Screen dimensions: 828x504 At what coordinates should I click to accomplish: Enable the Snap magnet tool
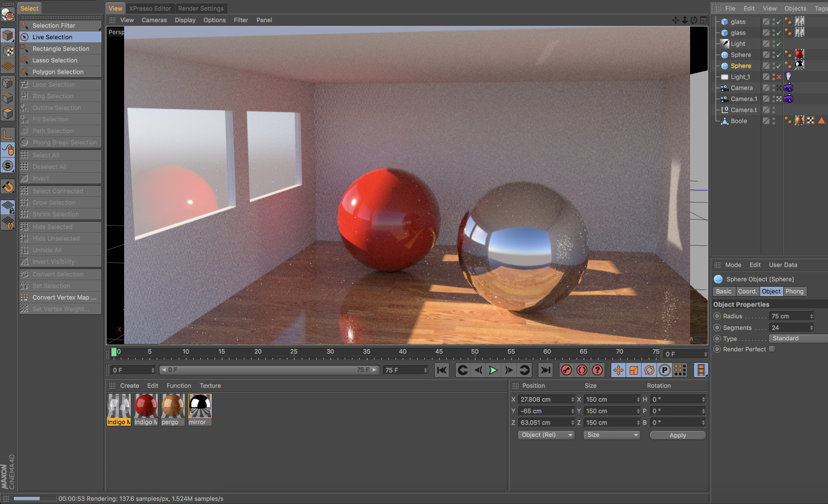tap(8, 187)
